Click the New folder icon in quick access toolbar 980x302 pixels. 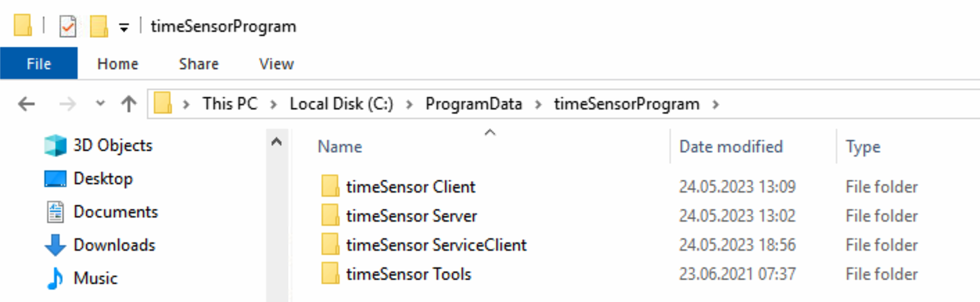pos(99,27)
